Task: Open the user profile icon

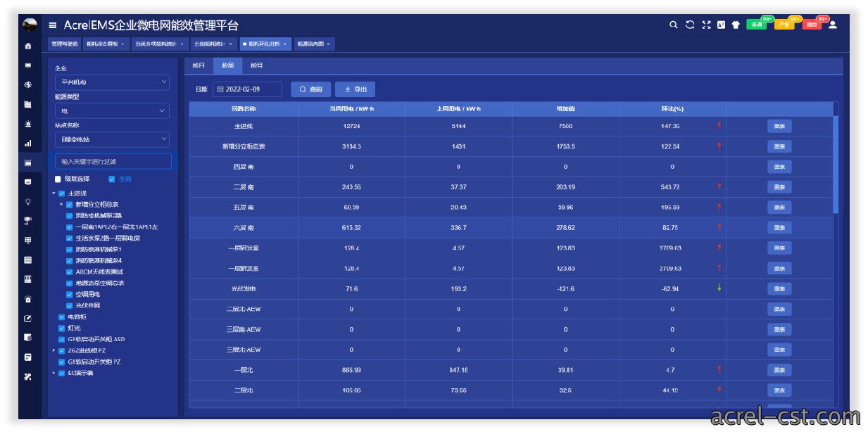Action: click(x=833, y=25)
